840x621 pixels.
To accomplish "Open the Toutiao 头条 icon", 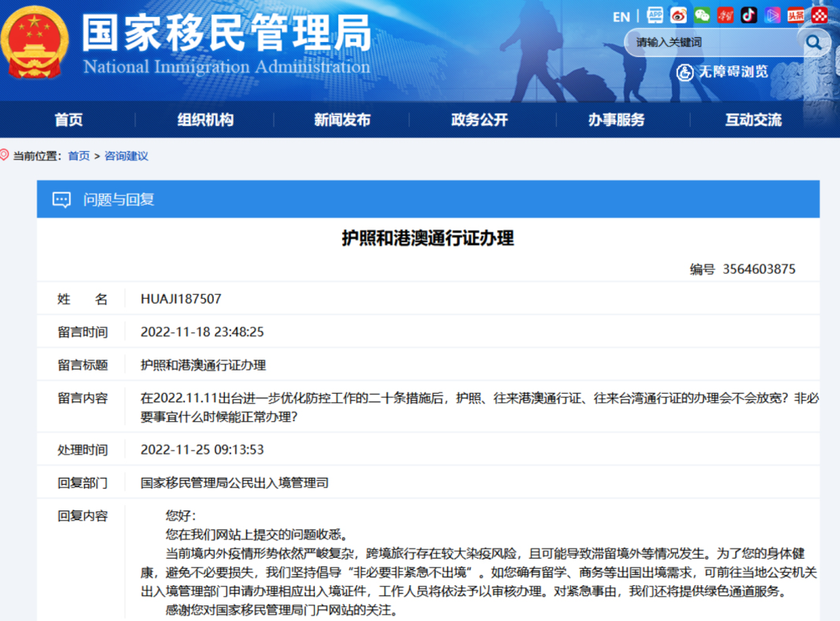I will (x=796, y=16).
